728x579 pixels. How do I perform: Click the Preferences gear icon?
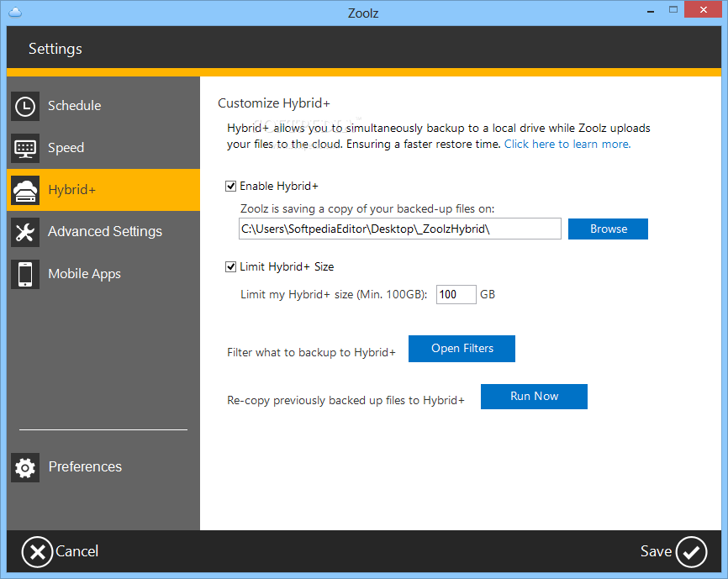[25, 467]
